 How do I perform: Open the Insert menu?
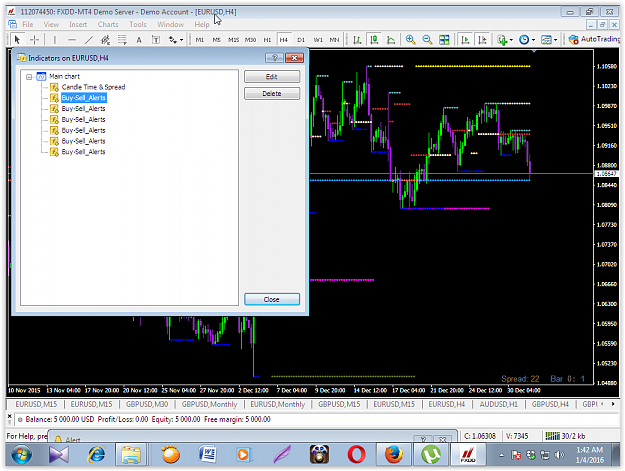click(x=78, y=24)
